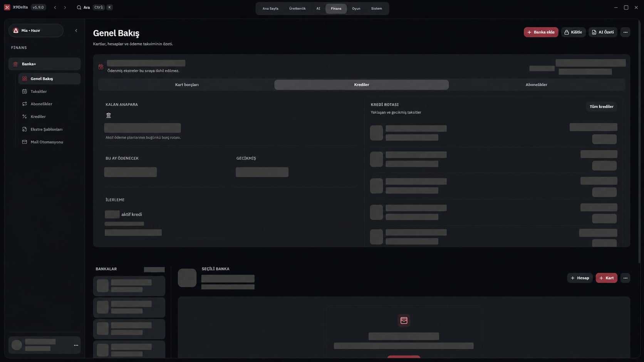Open the Ana Sayfa tab
This screenshot has width=644, height=362.
pos(270,8)
